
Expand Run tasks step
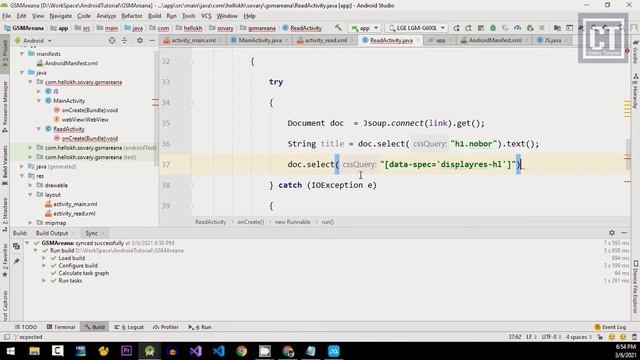(44, 281)
